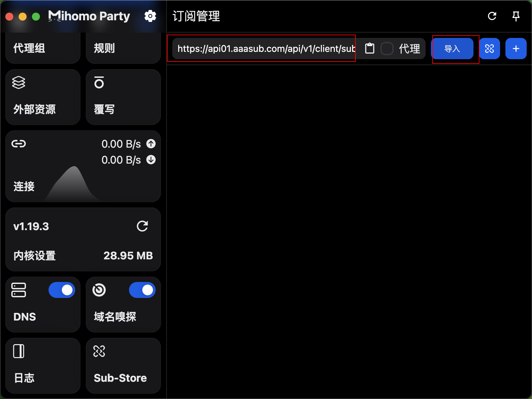Image resolution: width=532 pixels, height=399 pixels.
Task: Open 内核设置 card
Action: click(x=83, y=239)
